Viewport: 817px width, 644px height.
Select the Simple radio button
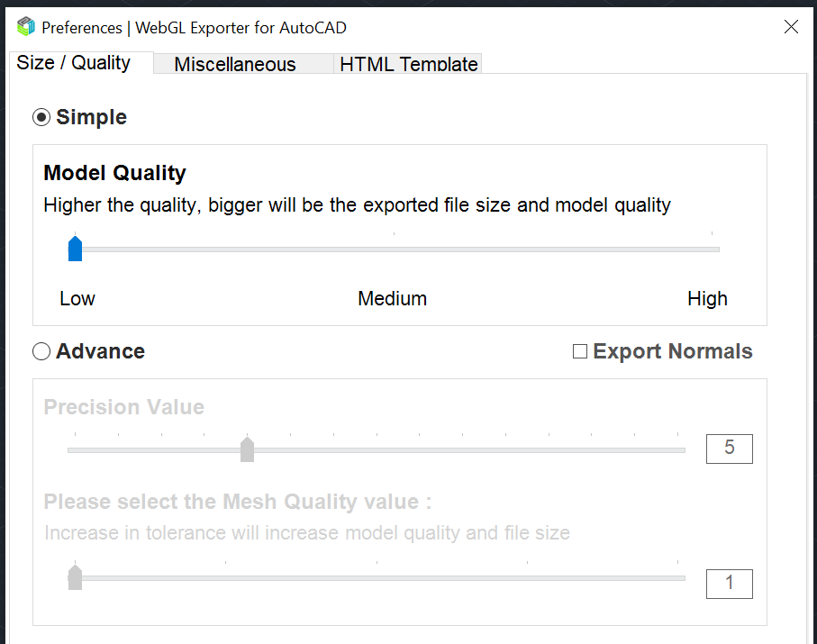(41, 118)
